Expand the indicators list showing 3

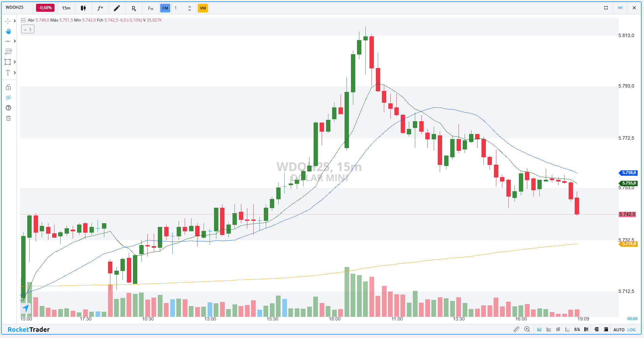[28, 30]
